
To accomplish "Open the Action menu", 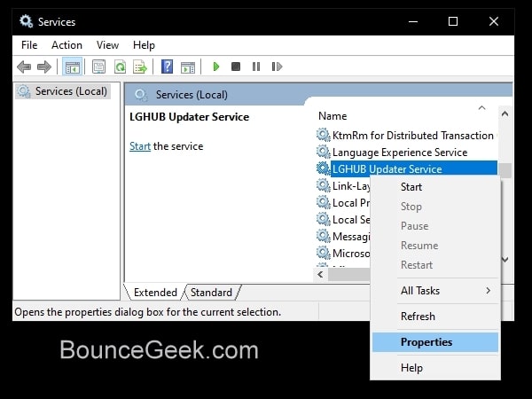I will click(66, 45).
